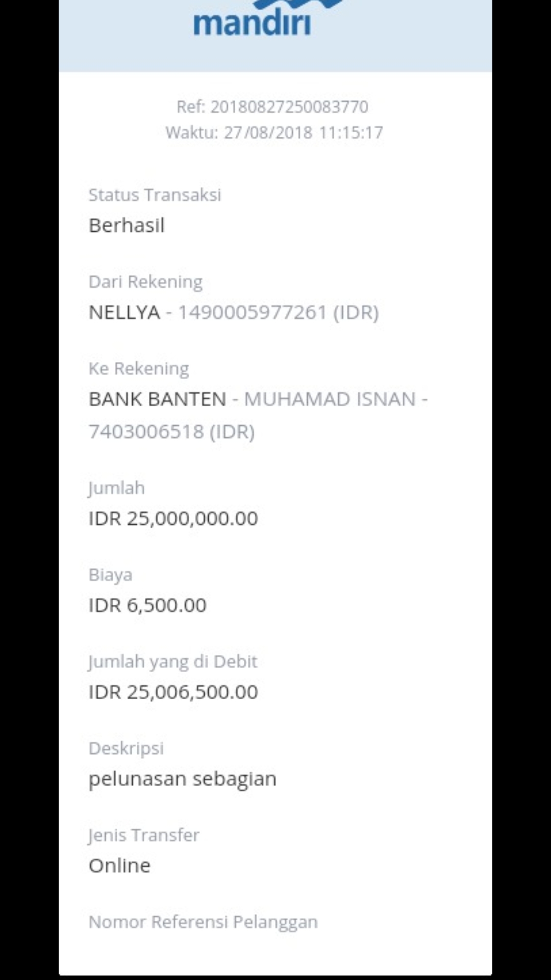Select the BANK BANTEN recipient name line
The width and height of the screenshot is (551, 980).
tap(258, 399)
